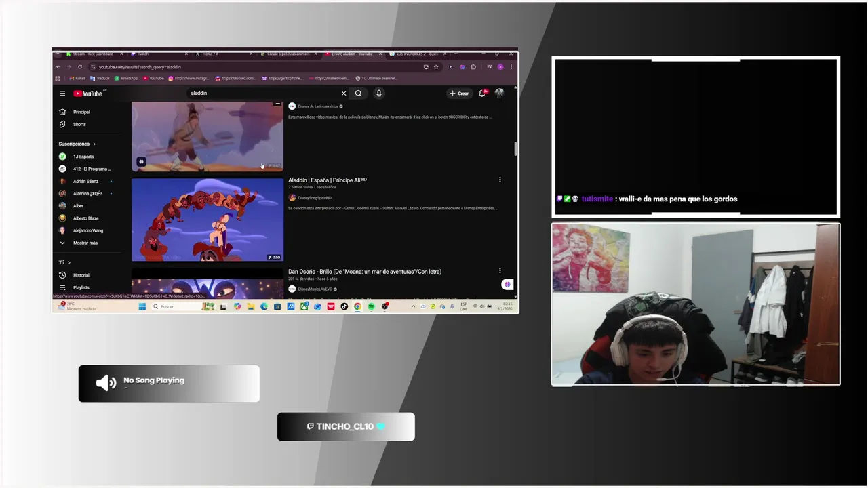This screenshot has height=488, width=868.
Task: Open the Traducir bookmark
Action: click(100, 79)
